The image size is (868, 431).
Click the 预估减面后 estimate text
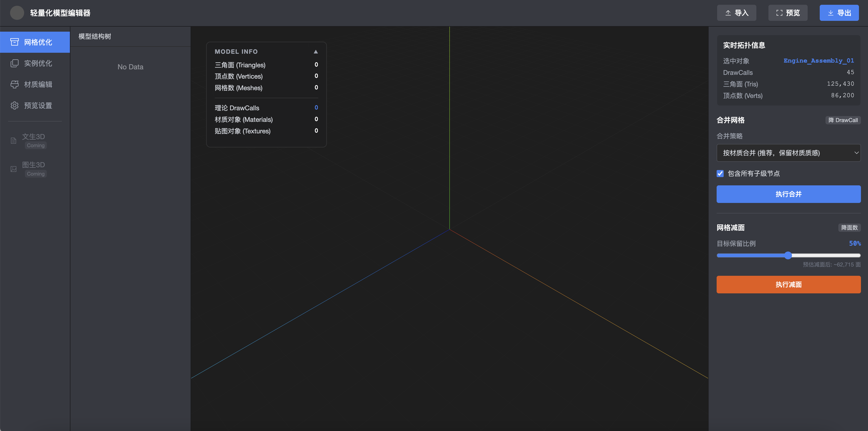click(x=832, y=265)
